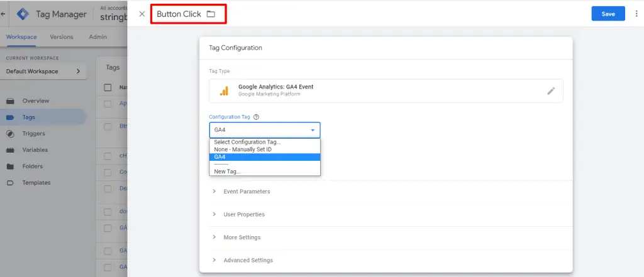Image resolution: width=644 pixels, height=277 pixels.
Task: Switch to the Admin tab
Action: coord(97,37)
